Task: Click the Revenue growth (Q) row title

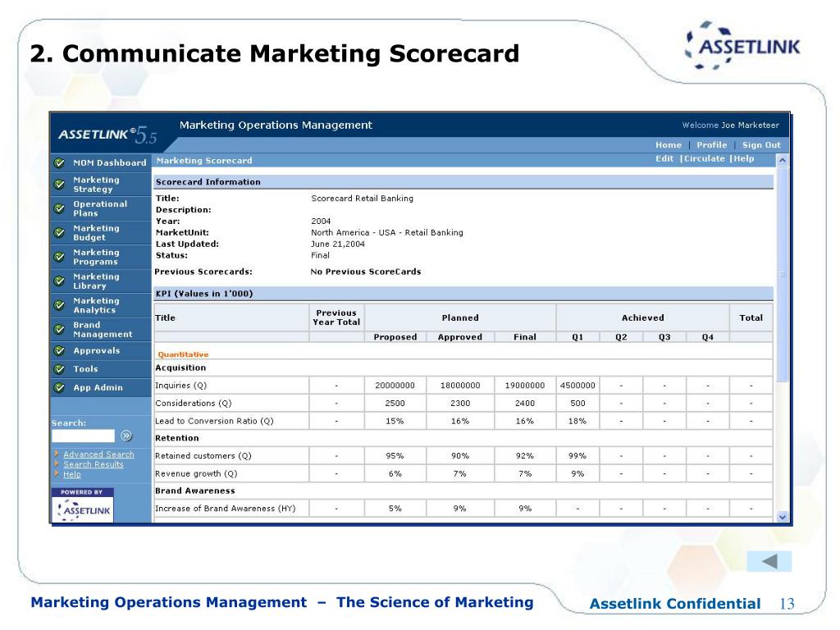Action: pyautogui.click(x=196, y=473)
